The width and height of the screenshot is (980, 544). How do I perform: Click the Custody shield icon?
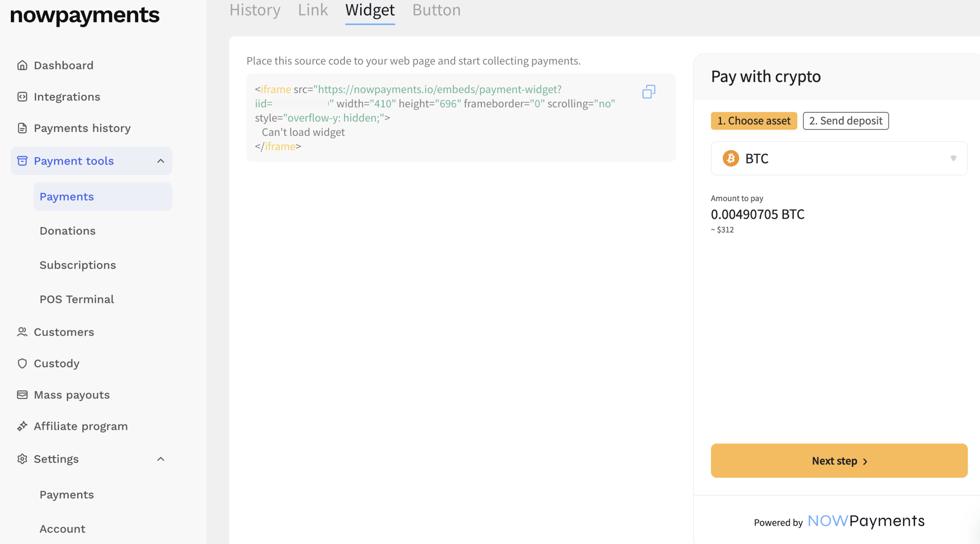pyautogui.click(x=22, y=363)
